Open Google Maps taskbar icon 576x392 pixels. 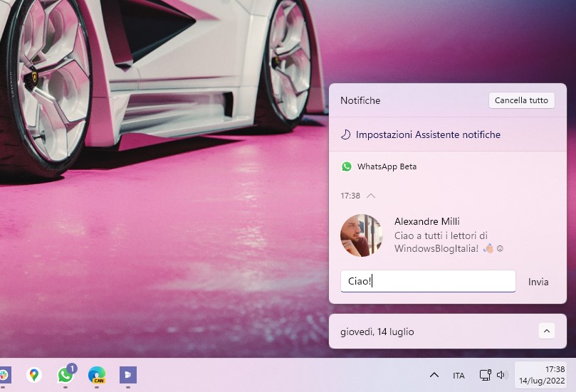click(33, 375)
